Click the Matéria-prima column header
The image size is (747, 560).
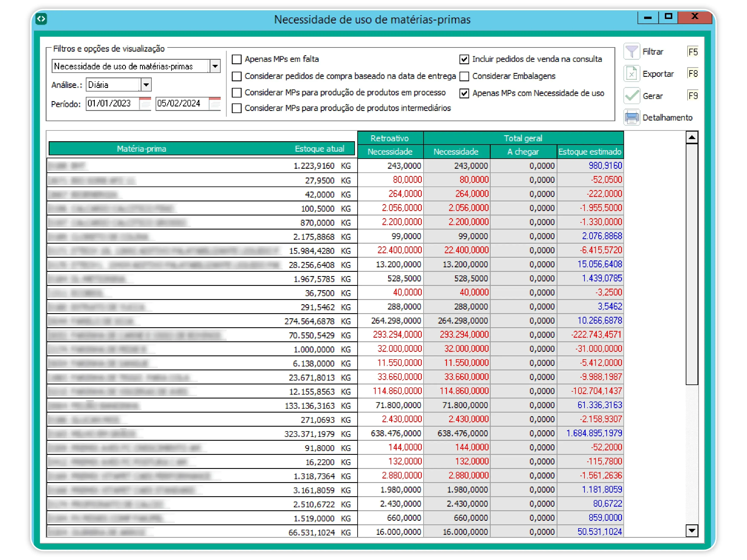[142, 149]
